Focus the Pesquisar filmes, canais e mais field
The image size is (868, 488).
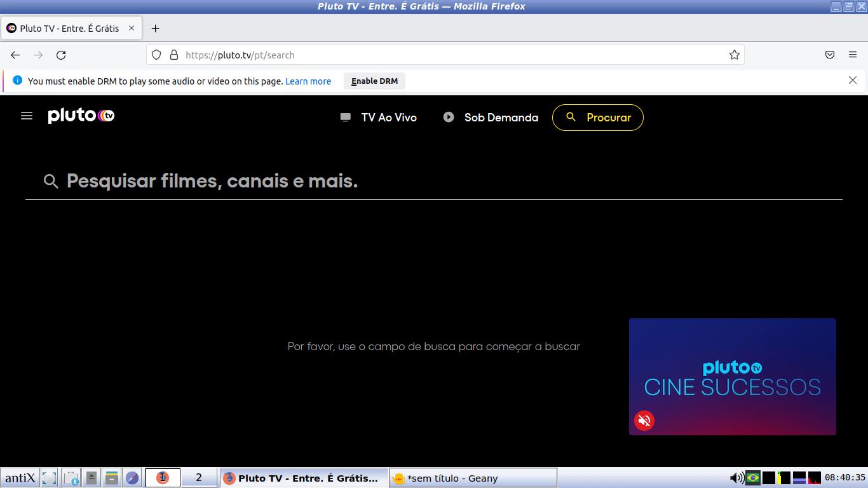coord(433,182)
